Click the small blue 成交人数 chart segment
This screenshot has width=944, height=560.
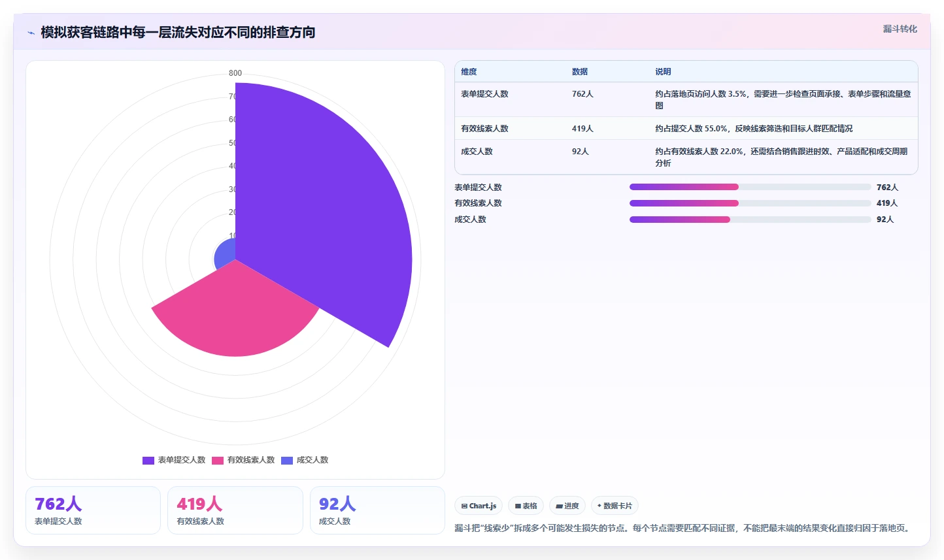tap(226, 255)
